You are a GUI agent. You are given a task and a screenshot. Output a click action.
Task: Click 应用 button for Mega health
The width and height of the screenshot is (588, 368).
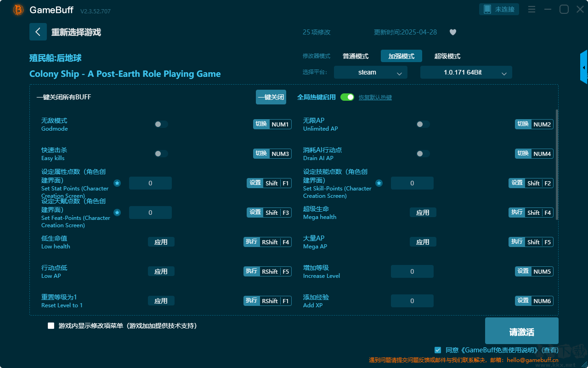(x=423, y=213)
